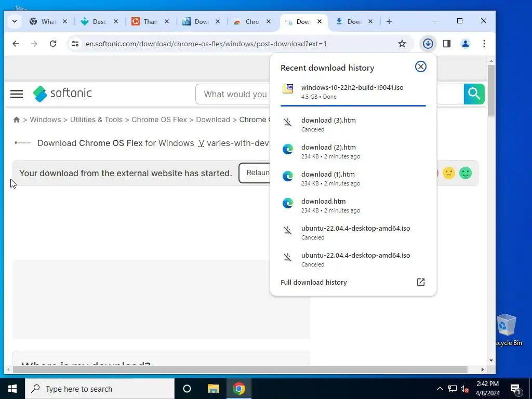The width and height of the screenshot is (532, 399).
Task: Open download (2).htm file
Action: (x=353, y=151)
